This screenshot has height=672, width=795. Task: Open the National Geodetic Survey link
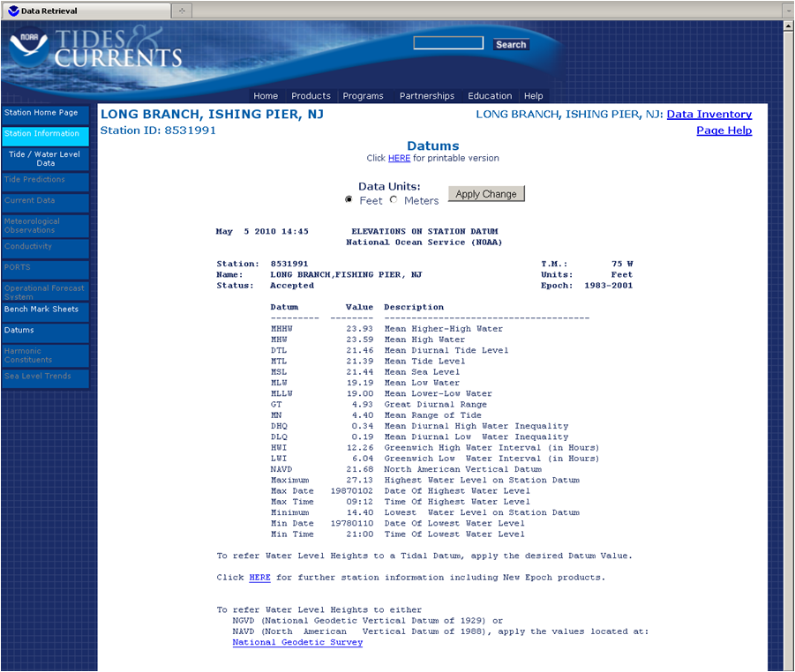point(297,643)
